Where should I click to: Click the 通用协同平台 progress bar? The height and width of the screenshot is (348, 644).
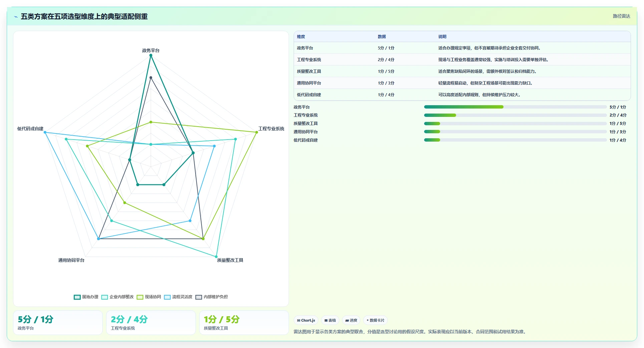(x=515, y=132)
